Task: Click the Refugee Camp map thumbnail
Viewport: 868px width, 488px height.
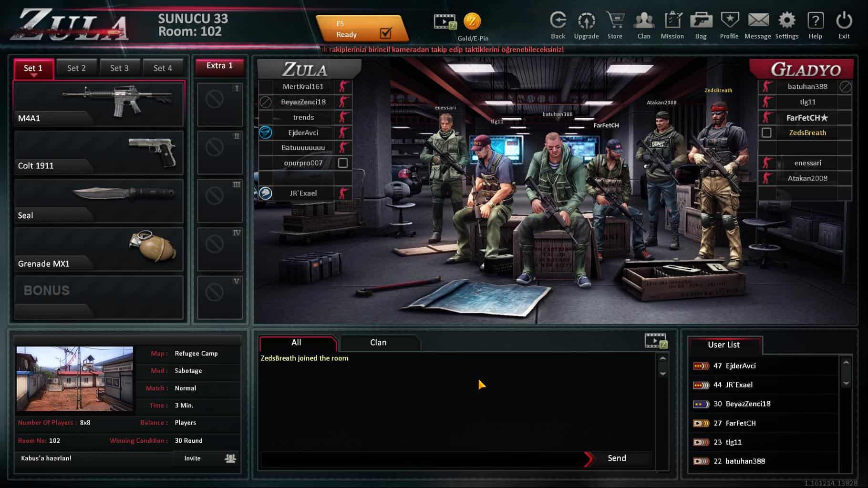Action: point(75,379)
